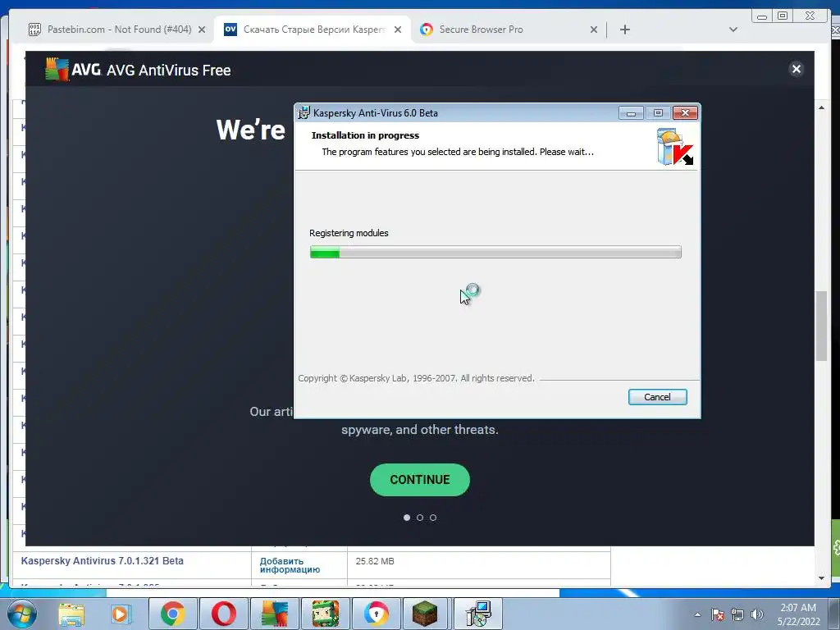
Task: Open the tab search dropdown chevron
Action: (733, 30)
